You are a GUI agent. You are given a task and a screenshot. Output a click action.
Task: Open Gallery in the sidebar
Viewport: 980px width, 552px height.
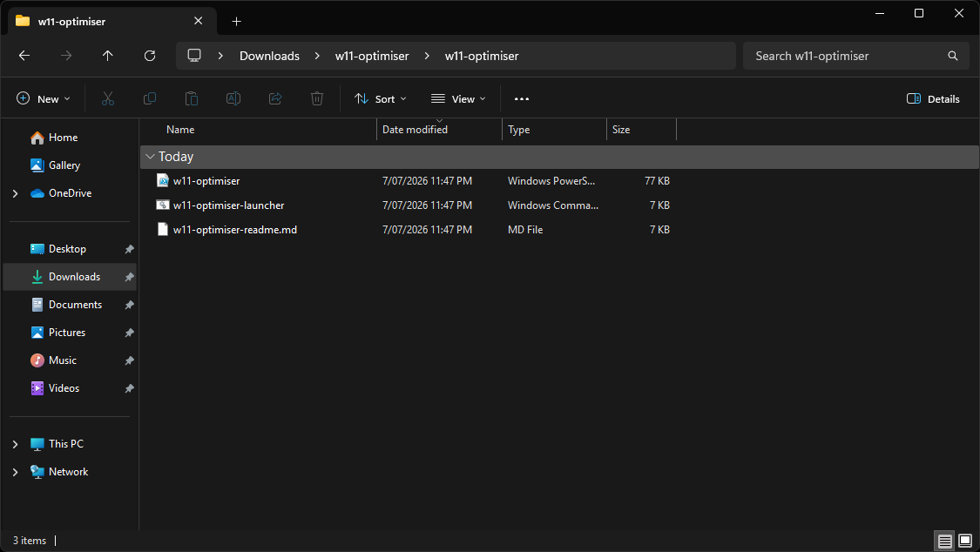[x=64, y=165]
